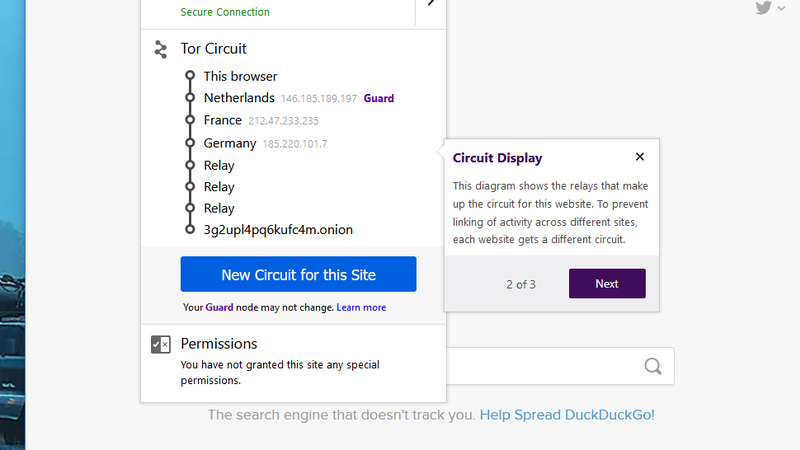Click inside the DuckDuckGo search field
800x450 pixels.
click(541, 366)
